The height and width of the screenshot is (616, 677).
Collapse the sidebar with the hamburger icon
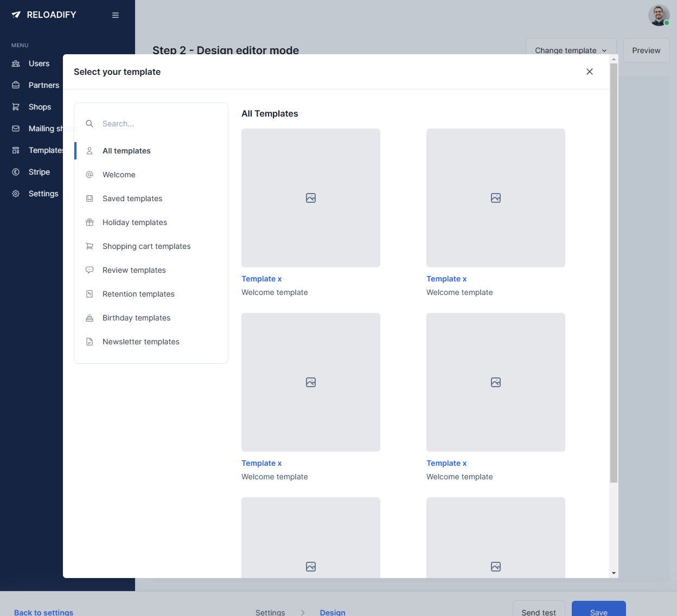116,15
